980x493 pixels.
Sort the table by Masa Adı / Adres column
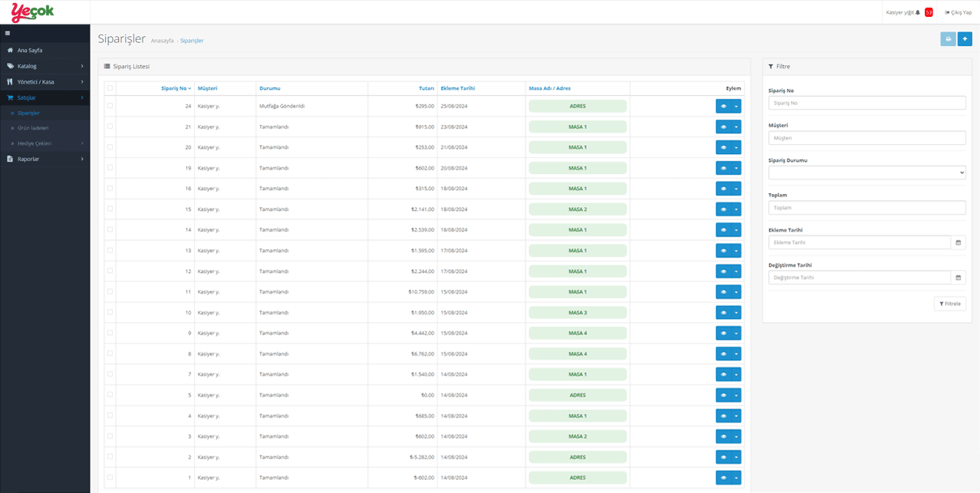click(550, 88)
